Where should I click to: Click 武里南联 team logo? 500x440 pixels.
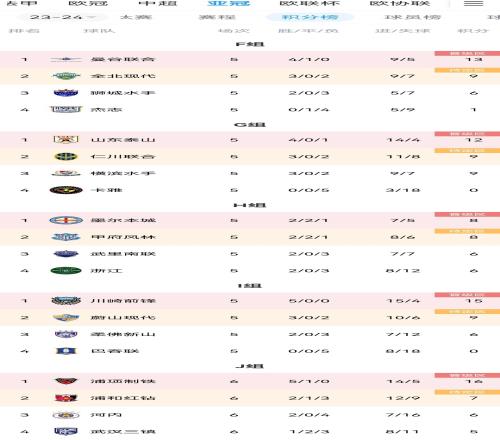(66, 254)
